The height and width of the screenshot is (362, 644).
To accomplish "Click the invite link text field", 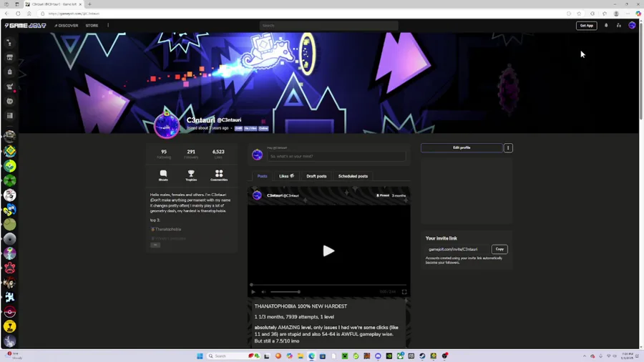I will coord(457,249).
